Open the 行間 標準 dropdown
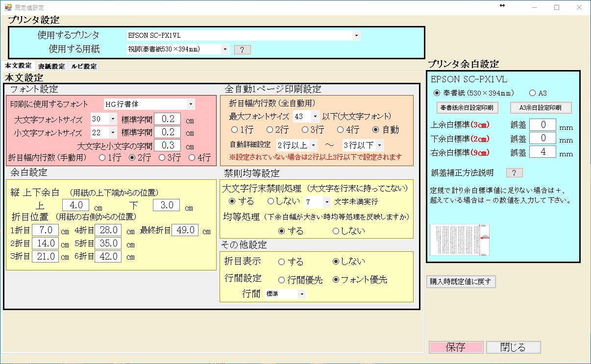 [x=302, y=294]
